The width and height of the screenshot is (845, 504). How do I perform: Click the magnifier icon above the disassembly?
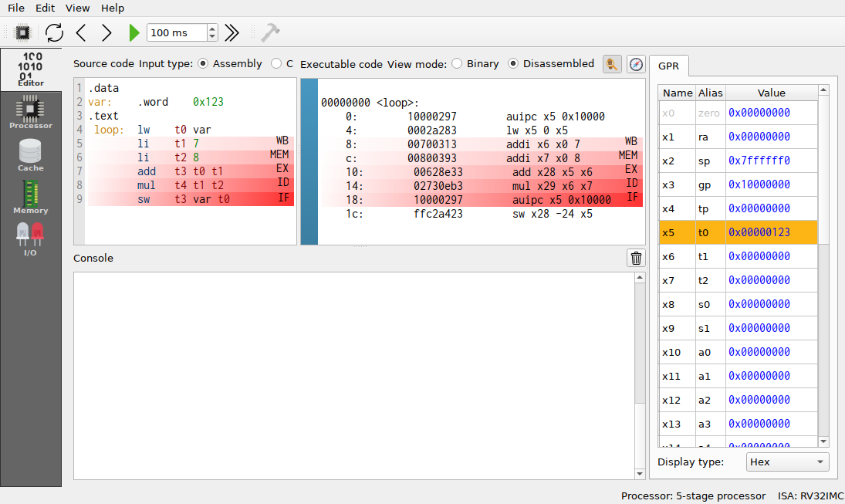point(612,64)
